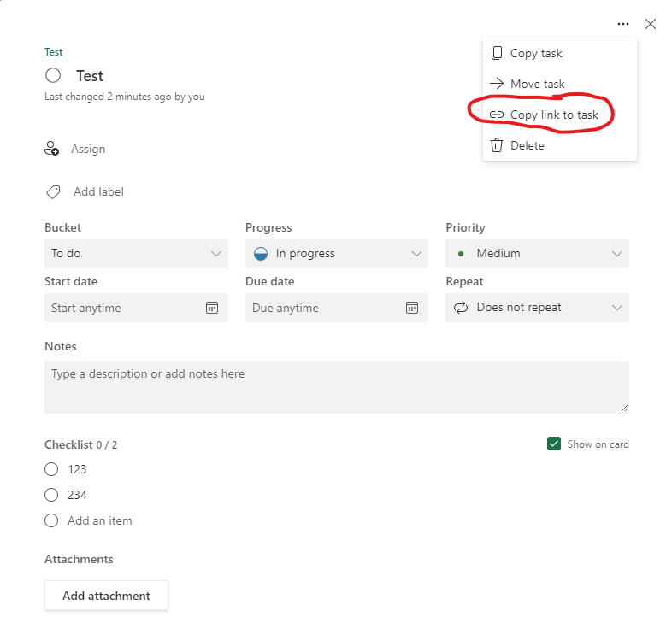Select Delete from the menu
This screenshot has width=672, height=629.
560,145
